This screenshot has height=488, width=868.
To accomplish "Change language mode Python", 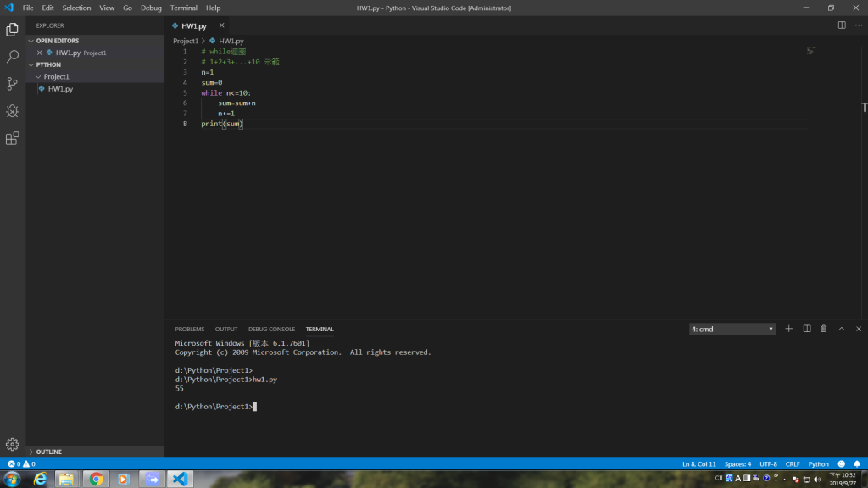I will pyautogui.click(x=818, y=464).
